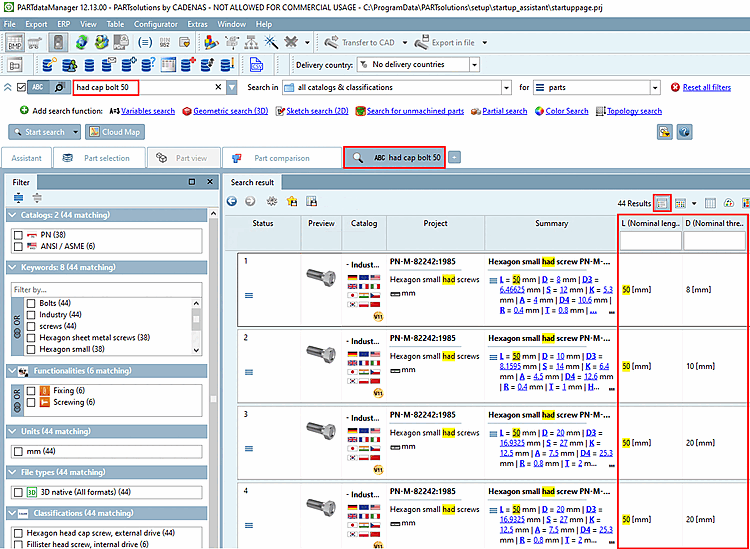Click the CSS document toolbar icon
The width and height of the screenshot is (750, 549).
click(257, 65)
